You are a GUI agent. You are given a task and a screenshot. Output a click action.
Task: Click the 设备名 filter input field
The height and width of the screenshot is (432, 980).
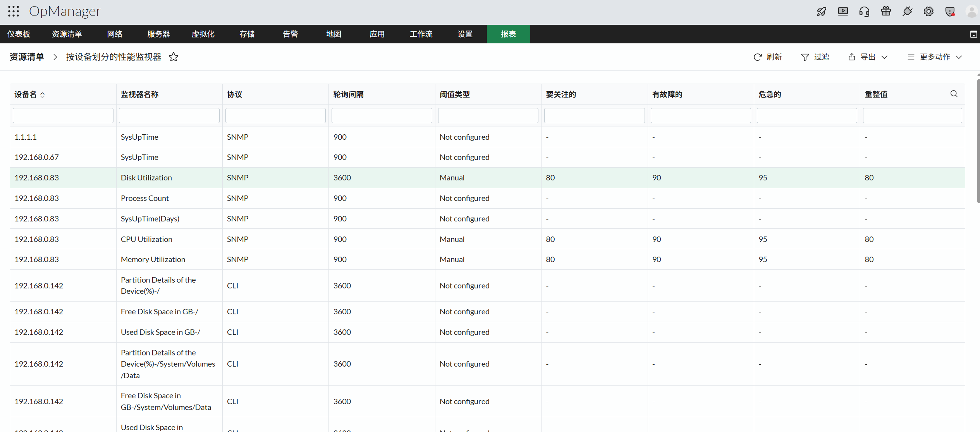(x=63, y=116)
